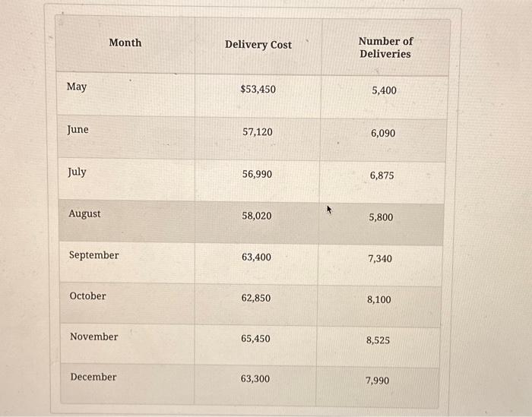Click the 6,875 deliveries cell
This screenshot has height=417, width=532.
coord(382,175)
